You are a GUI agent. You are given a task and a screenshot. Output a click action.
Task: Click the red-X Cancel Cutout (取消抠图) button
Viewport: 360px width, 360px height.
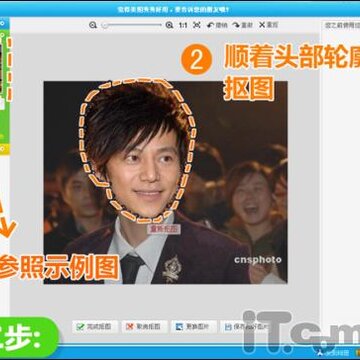(x=144, y=327)
